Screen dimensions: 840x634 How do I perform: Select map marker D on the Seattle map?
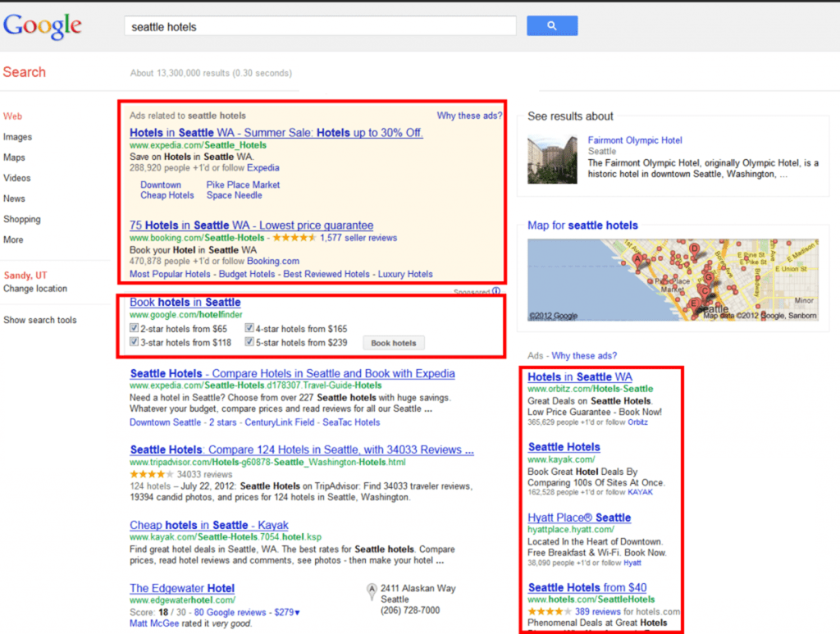click(x=695, y=249)
